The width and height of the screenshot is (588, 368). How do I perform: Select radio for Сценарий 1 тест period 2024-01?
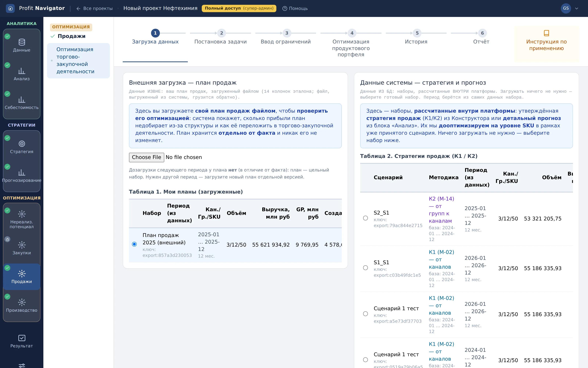(x=365, y=360)
